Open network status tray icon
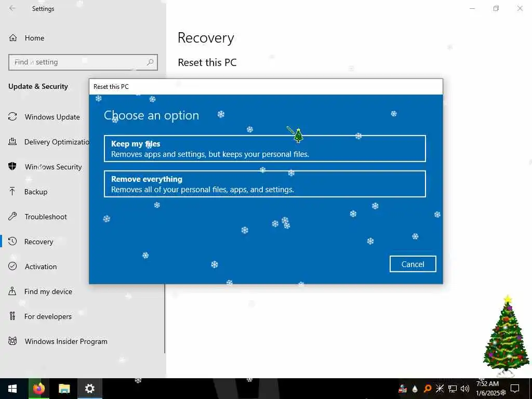532x399 pixels. pos(453,389)
